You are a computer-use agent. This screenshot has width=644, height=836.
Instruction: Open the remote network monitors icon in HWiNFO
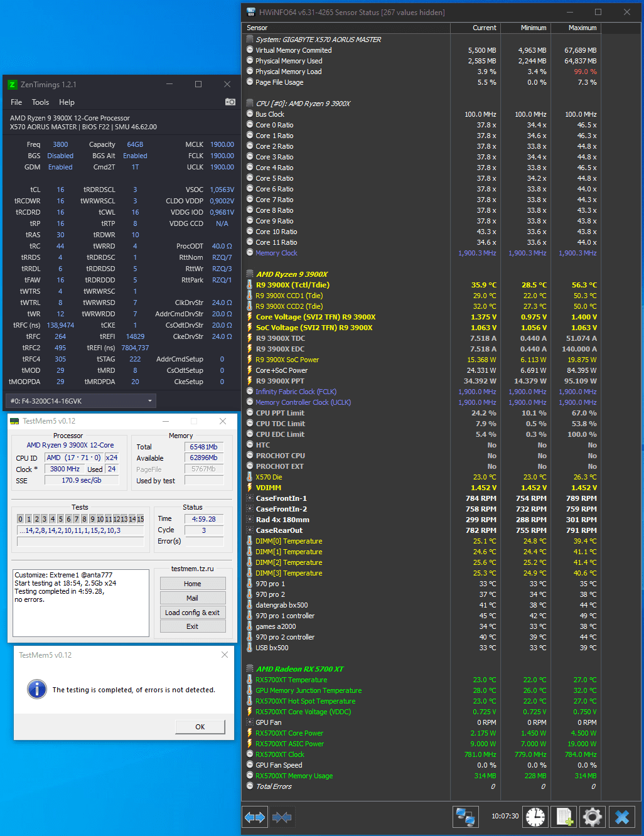466,817
